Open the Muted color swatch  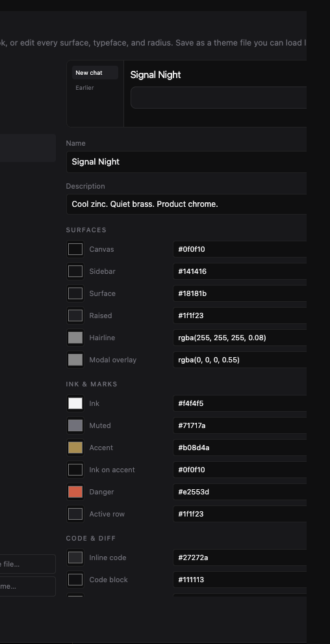click(75, 426)
